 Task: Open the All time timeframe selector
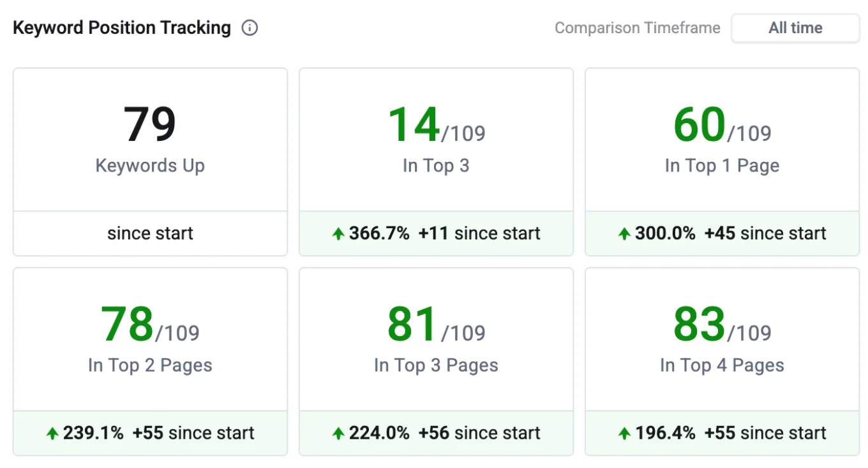point(795,27)
